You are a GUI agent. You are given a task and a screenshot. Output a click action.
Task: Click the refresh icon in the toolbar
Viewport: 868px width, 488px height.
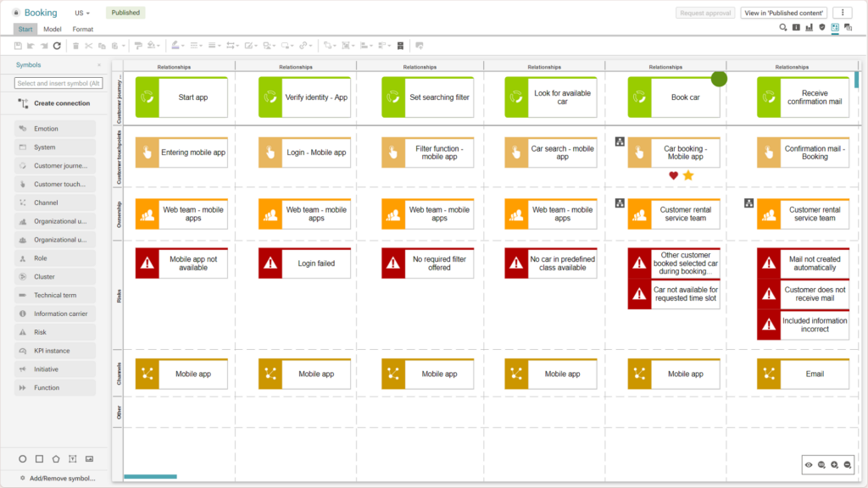pyautogui.click(x=57, y=46)
